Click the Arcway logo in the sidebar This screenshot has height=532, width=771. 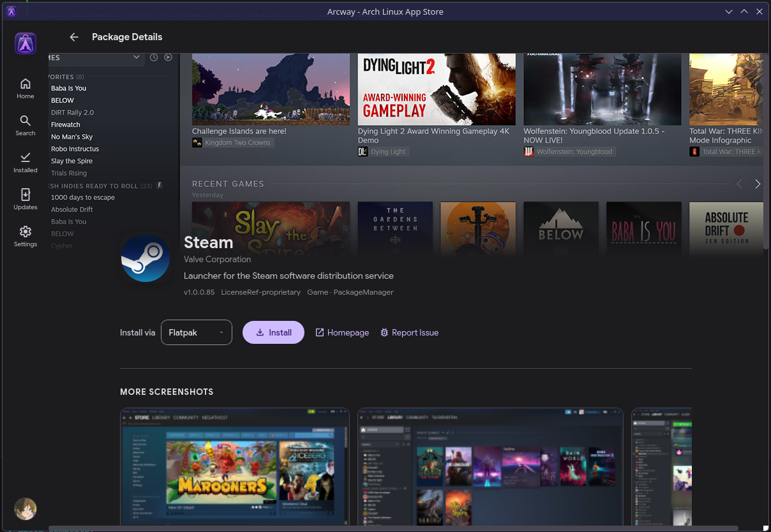26,43
